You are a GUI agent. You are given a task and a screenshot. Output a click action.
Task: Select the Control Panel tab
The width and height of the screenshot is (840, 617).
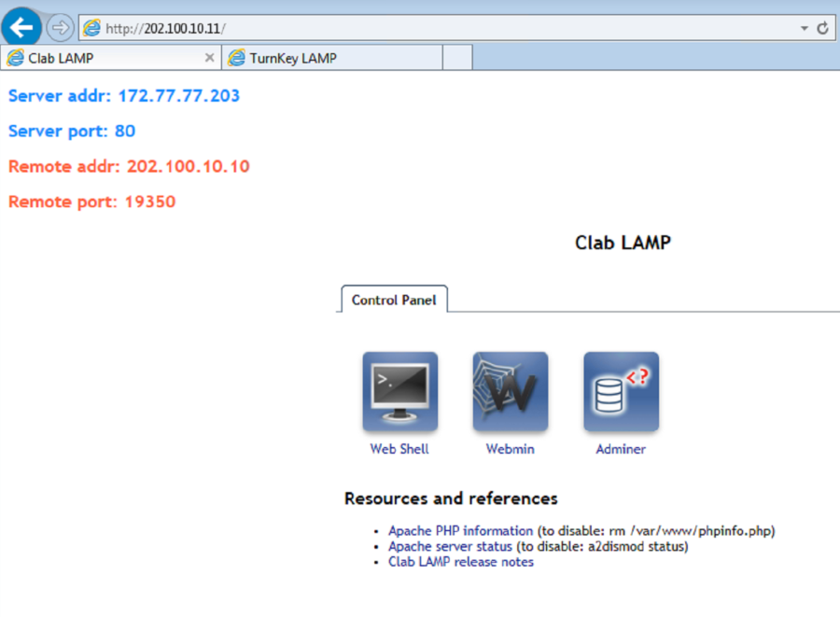point(394,300)
